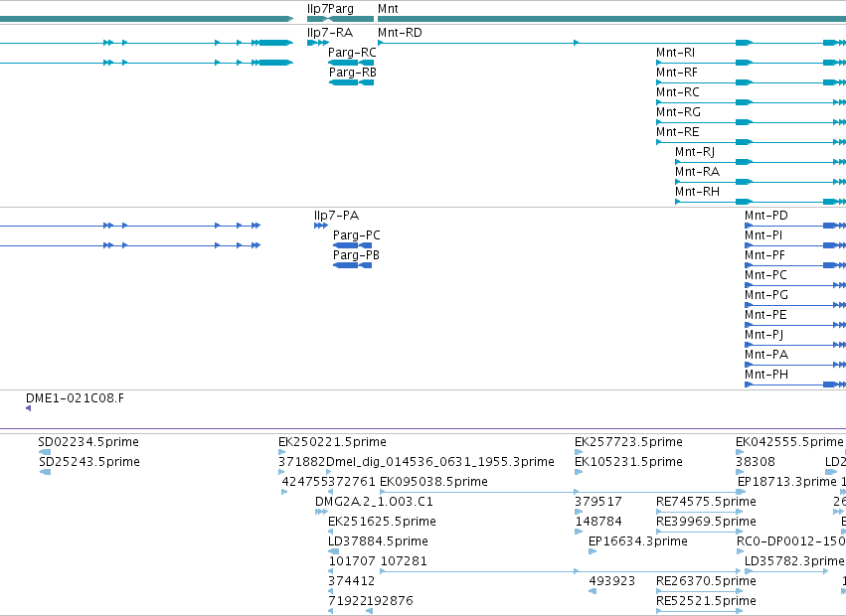Select the Mnt-PC protein label
The height and width of the screenshot is (616, 846).
[765, 275]
